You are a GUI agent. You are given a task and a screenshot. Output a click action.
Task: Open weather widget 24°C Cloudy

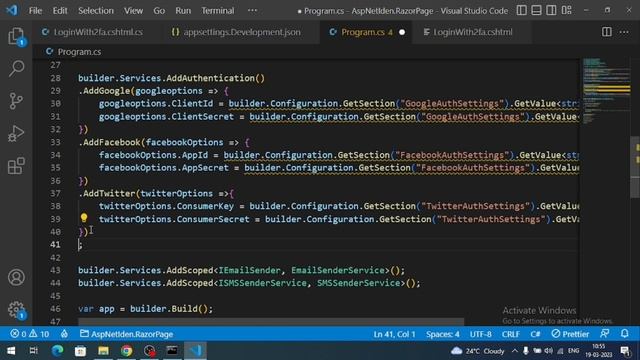(x=478, y=351)
